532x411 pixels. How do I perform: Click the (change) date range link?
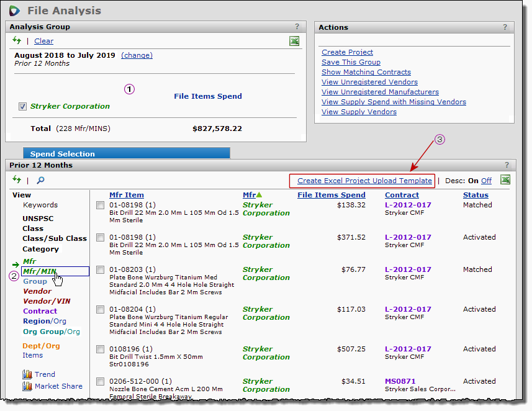pyautogui.click(x=137, y=55)
